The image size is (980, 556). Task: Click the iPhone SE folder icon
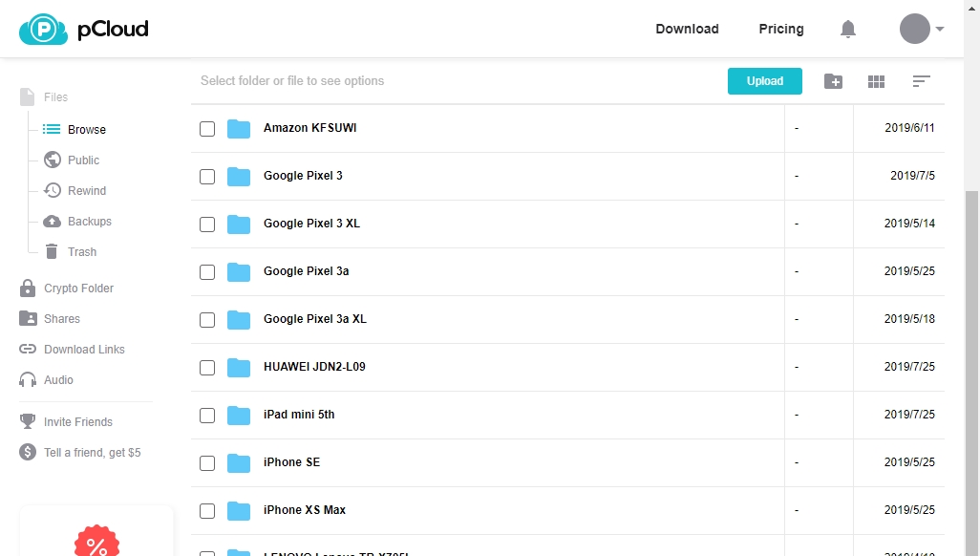point(239,462)
